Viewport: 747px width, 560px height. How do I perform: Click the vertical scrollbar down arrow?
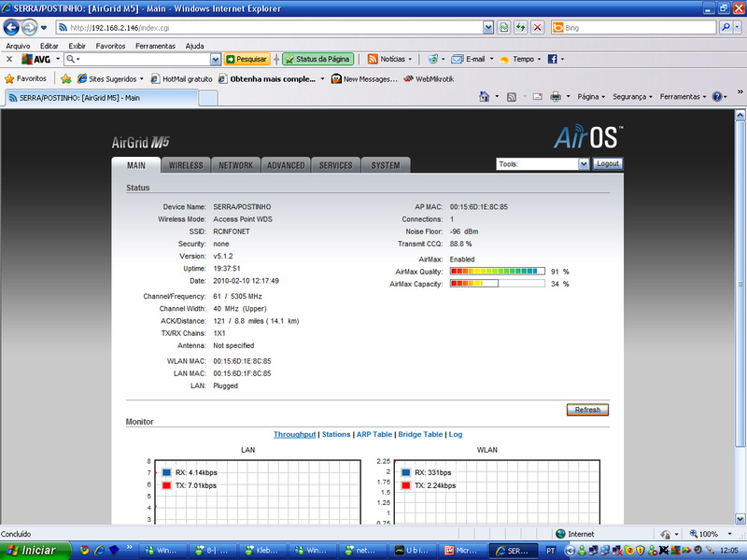(x=740, y=519)
